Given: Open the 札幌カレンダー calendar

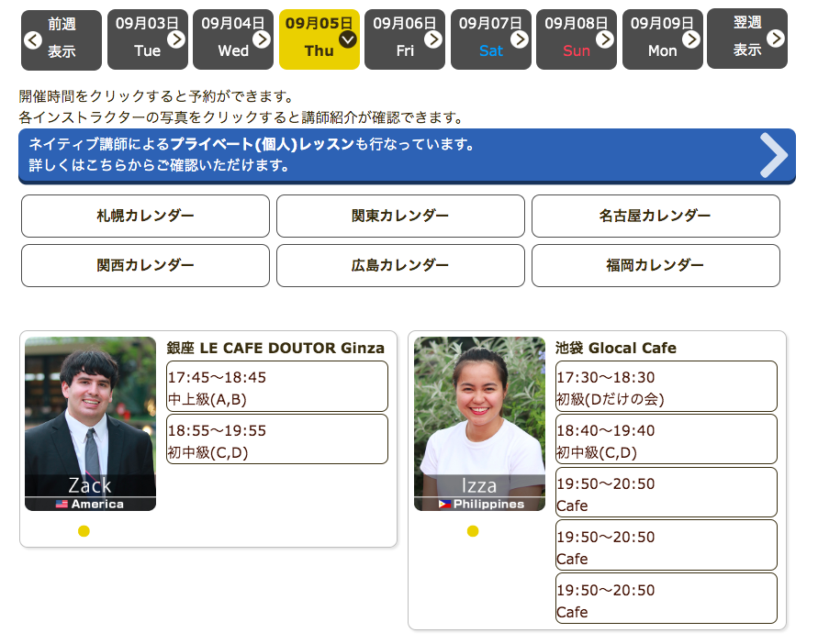Looking at the screenshot, I should coord(145,217).
